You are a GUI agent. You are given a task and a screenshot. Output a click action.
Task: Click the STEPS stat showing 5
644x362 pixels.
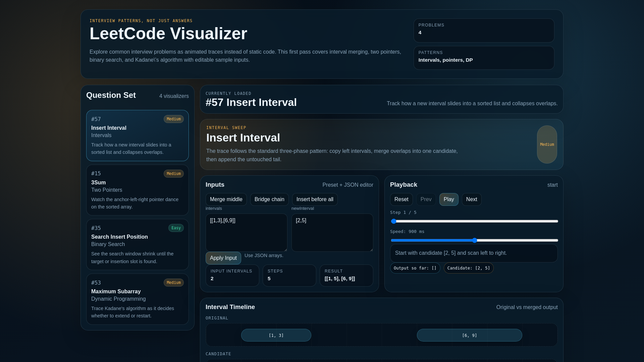click(x=289, y=276)
